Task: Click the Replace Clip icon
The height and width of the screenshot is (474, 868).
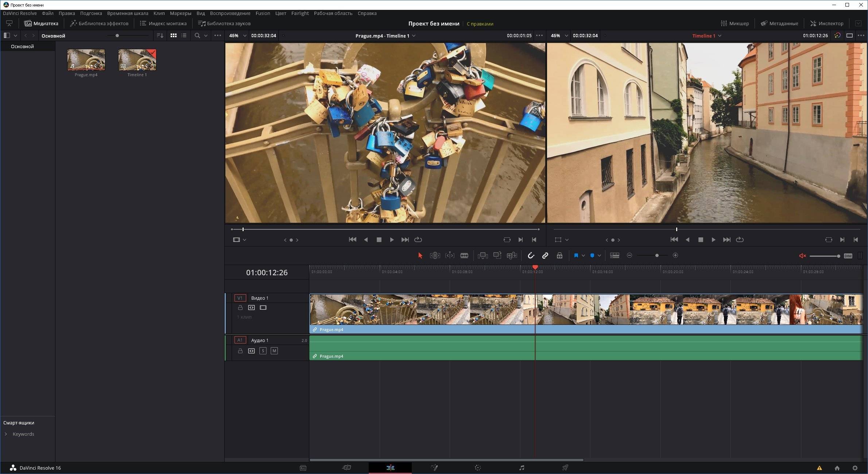Action: 512,256
